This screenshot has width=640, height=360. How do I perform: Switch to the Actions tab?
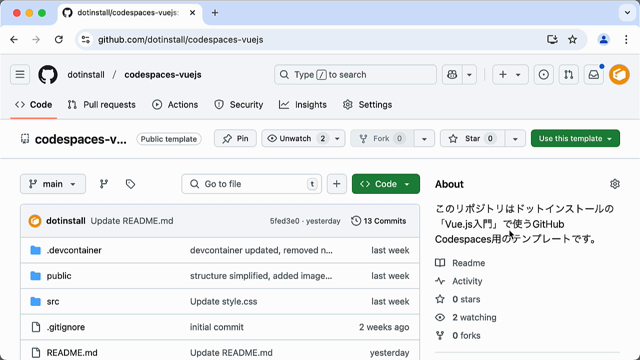[175, 105]
